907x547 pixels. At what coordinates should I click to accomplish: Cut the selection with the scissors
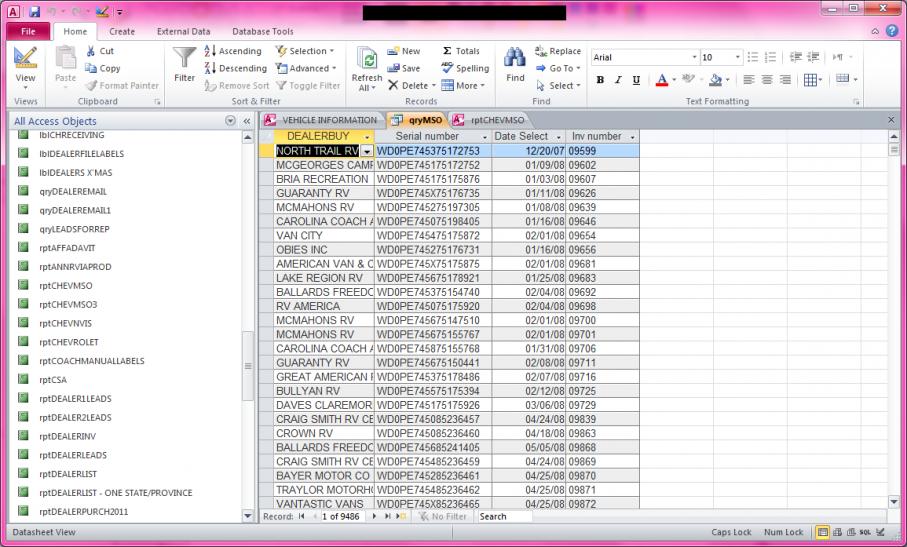pos(100,51)
